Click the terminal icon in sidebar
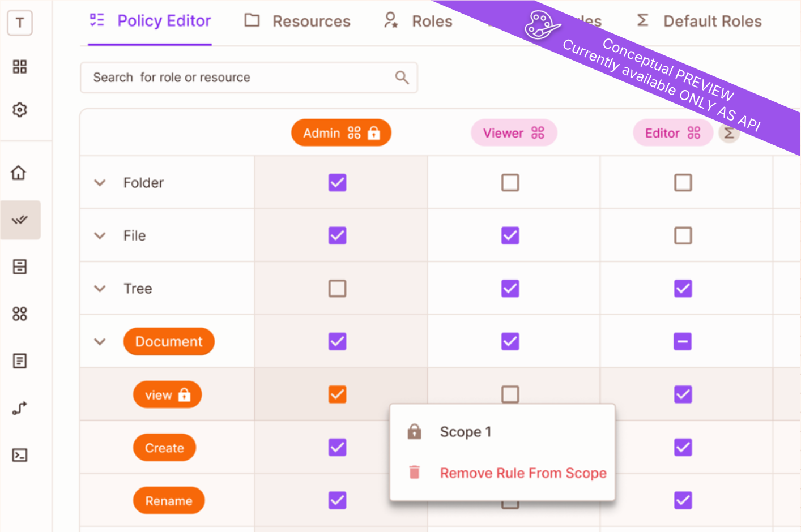 [20, 455]
